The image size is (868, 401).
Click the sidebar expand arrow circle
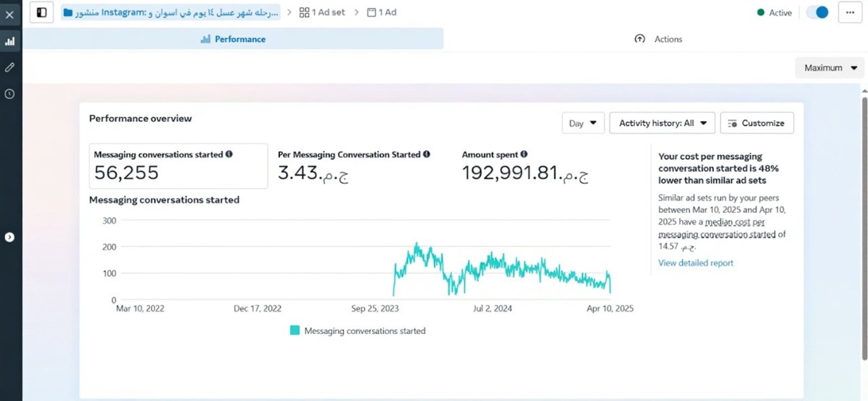[x=9, y=237]
